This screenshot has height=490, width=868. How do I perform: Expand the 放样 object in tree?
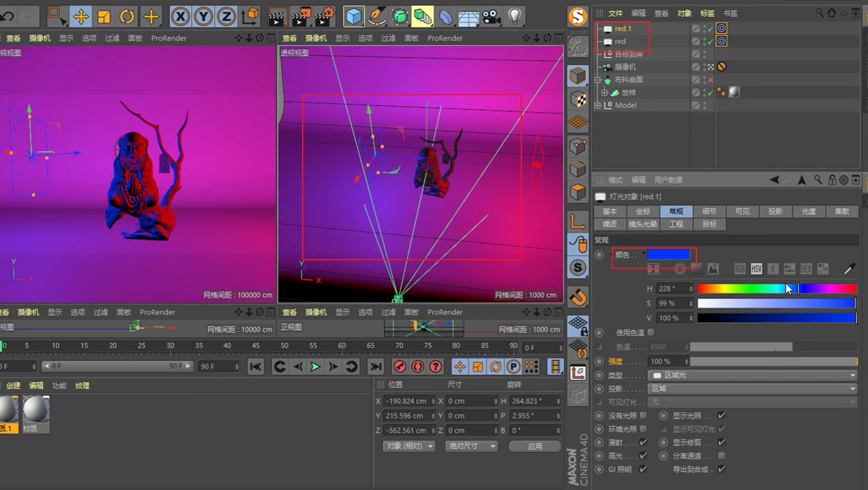click(x=604, y=93)
